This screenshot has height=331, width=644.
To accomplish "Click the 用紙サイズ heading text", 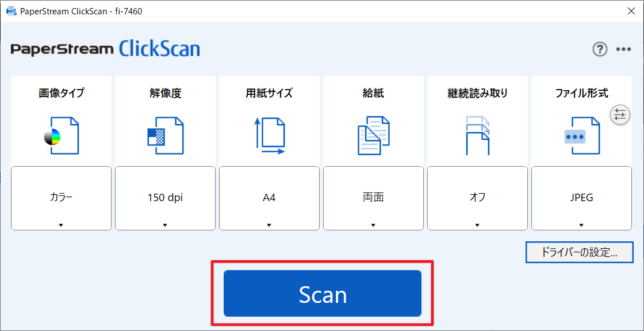I will tap(270, 93).
